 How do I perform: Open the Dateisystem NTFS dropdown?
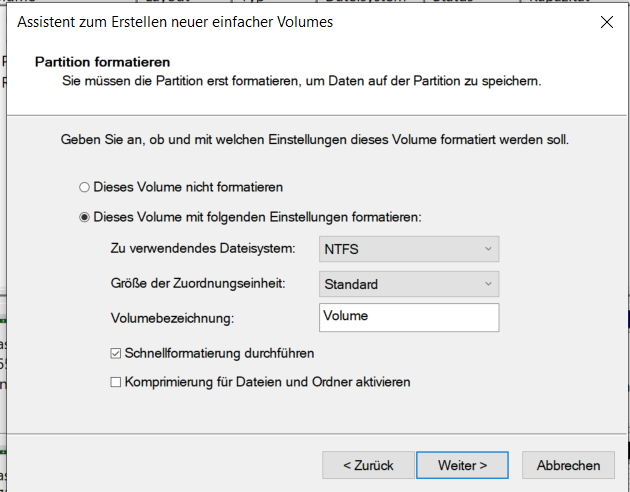coord(408,248)
